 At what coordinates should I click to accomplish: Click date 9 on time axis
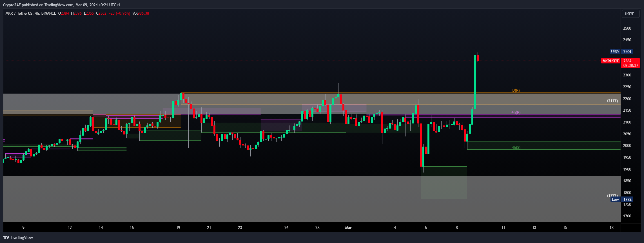coord(23,228)
